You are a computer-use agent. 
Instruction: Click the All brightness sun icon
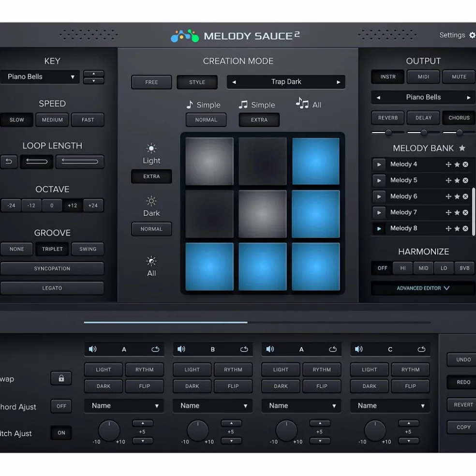[x=151, y=261]
